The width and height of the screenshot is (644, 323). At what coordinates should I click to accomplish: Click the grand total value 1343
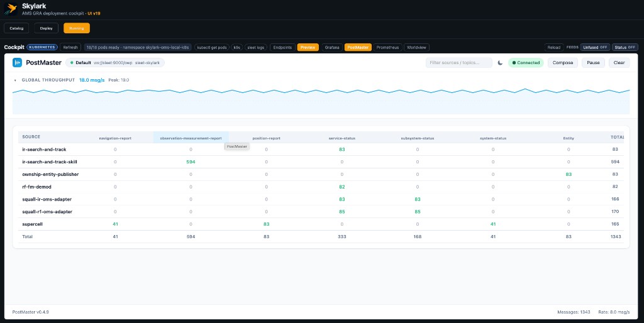pyautogui.click(x=616, y=237)
